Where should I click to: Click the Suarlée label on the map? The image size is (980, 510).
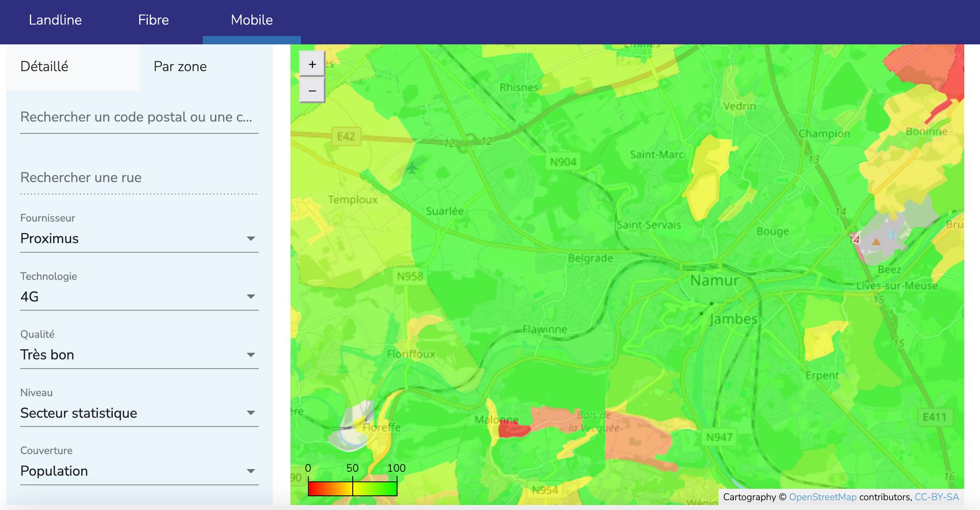pyautogui.click(x=445, y=211)
